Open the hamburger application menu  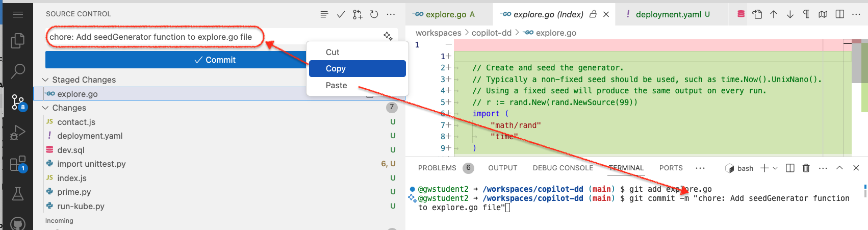pos(18,14)
